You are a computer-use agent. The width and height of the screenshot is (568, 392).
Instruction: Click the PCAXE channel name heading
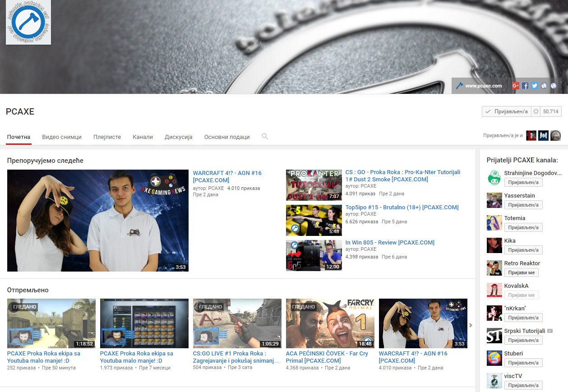click(x=20, y=111)
